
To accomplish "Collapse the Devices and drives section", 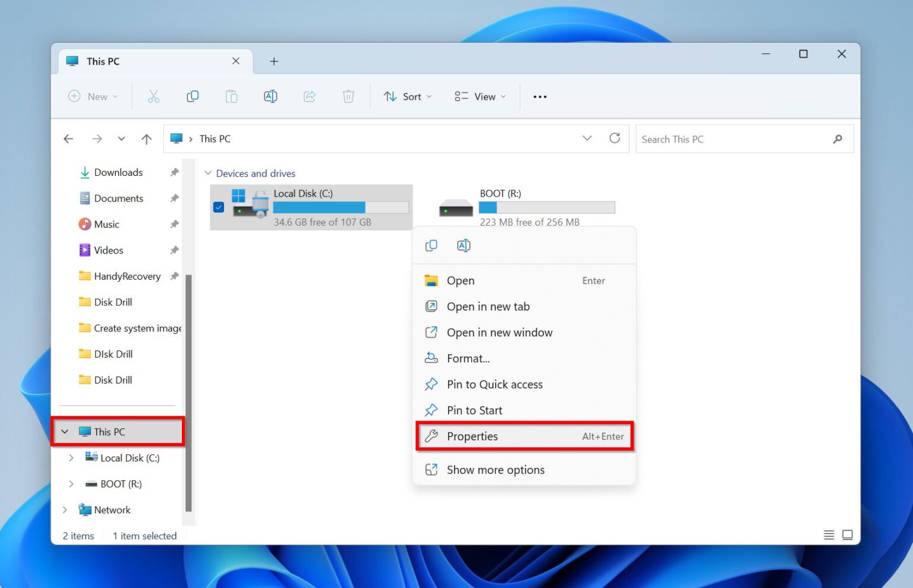I will (x=208, y=173).
